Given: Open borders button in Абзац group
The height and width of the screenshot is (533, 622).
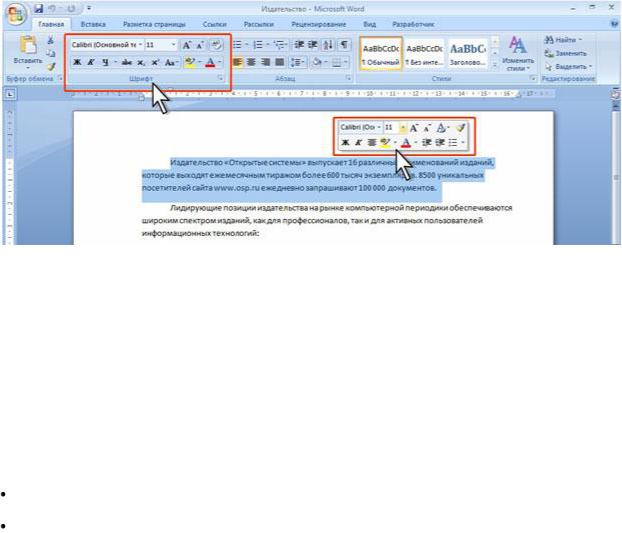Looking at the screenshot, I should [x=336, y=62].
